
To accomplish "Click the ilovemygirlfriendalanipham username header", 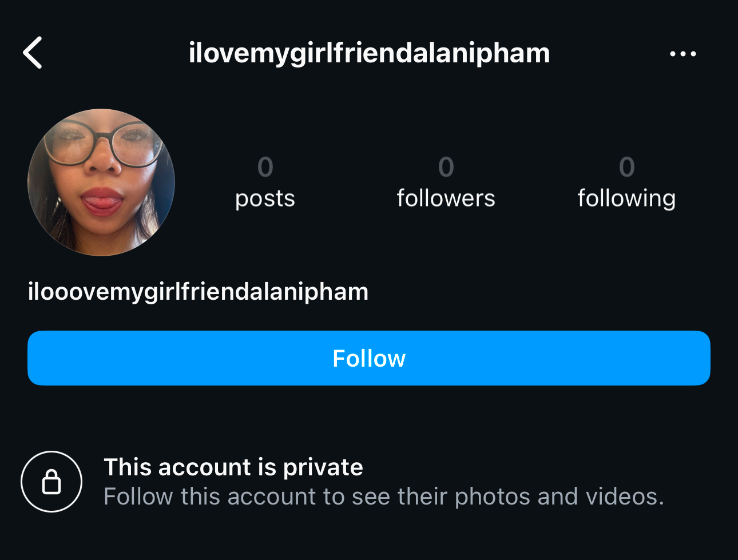I will pyautogui.click(x=369, y=53).
